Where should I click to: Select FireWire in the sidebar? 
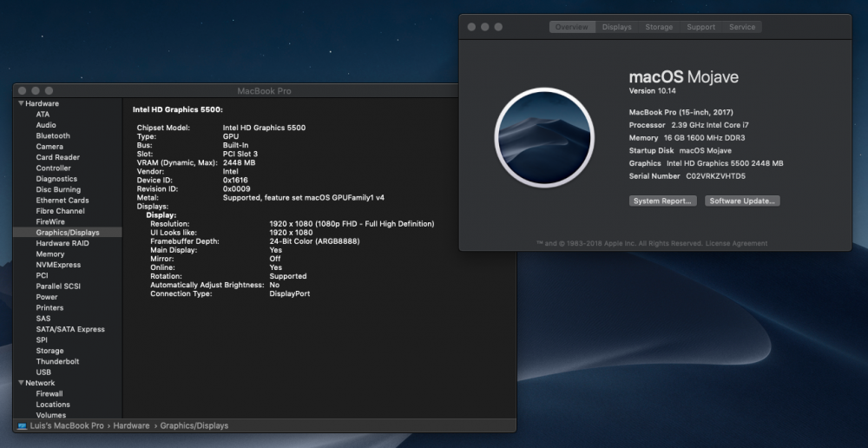pos(50,221)
